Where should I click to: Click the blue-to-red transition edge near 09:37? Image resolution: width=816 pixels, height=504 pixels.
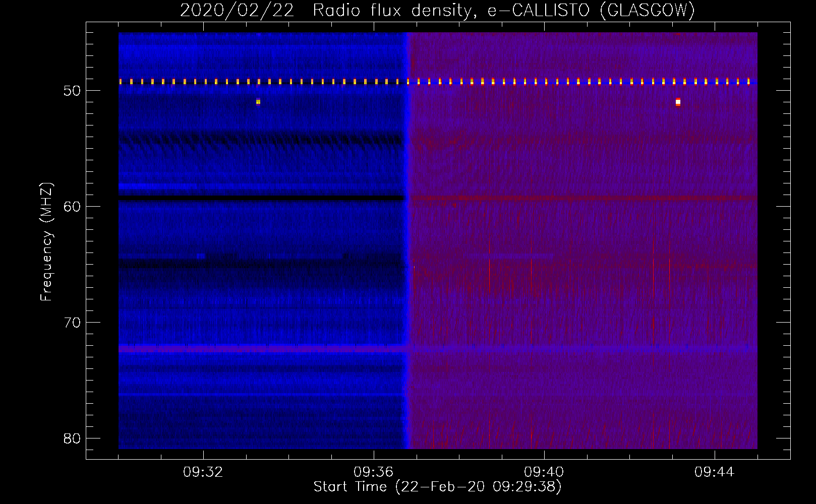(x=407, y=241)
